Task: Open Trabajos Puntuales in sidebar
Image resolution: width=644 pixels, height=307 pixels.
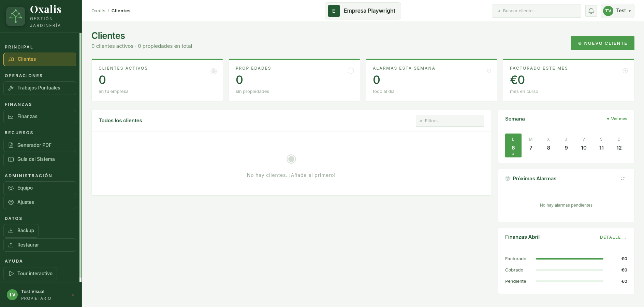Action: [40, 88]
